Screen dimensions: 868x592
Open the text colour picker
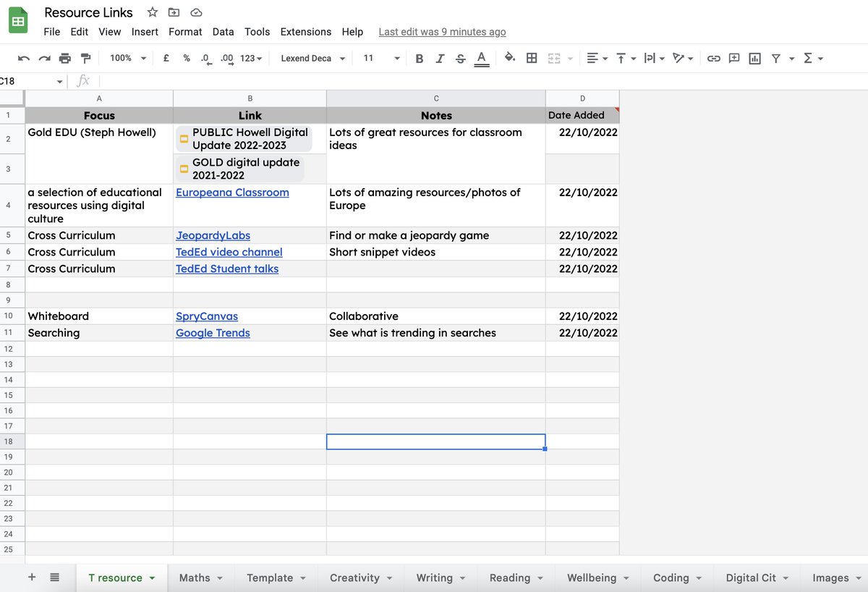pyautogui.click(x=482, y=59)
